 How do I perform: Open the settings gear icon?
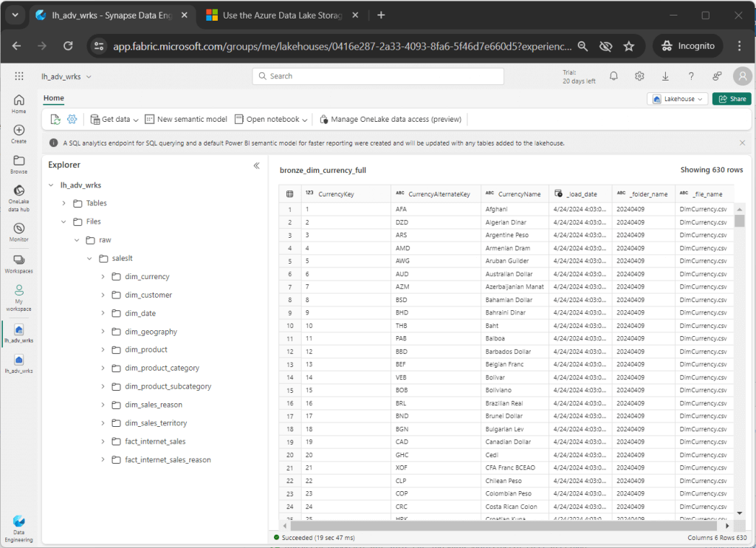pos(639,76)
